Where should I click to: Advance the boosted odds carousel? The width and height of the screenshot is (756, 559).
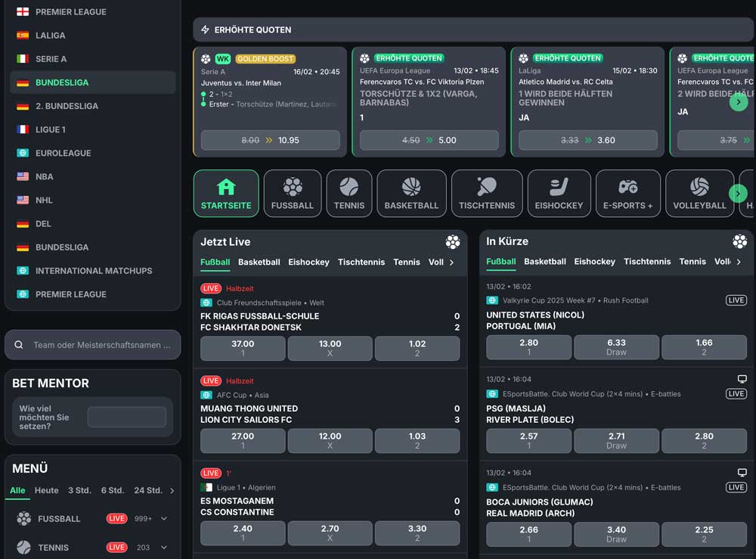[738, 102]
